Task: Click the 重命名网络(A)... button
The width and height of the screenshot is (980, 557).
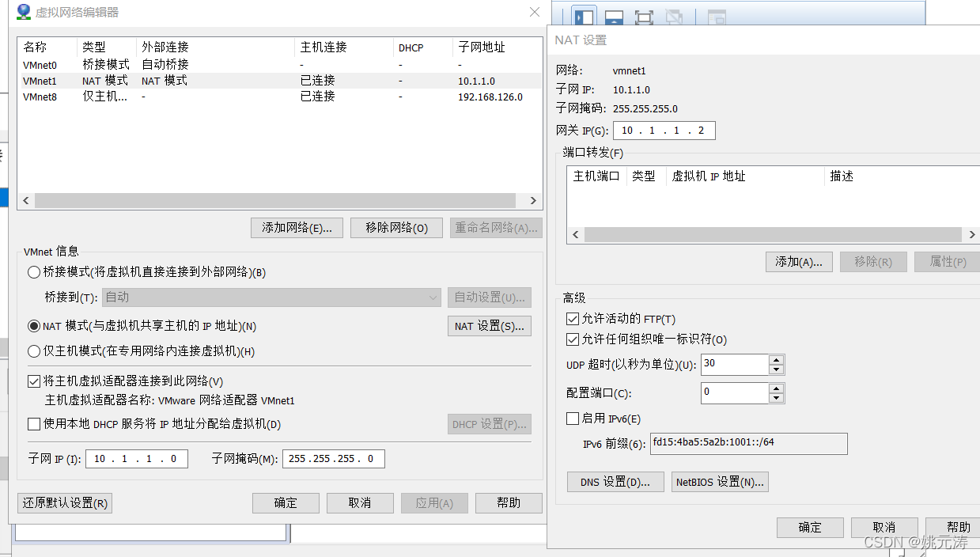Action: click(496, 228)
